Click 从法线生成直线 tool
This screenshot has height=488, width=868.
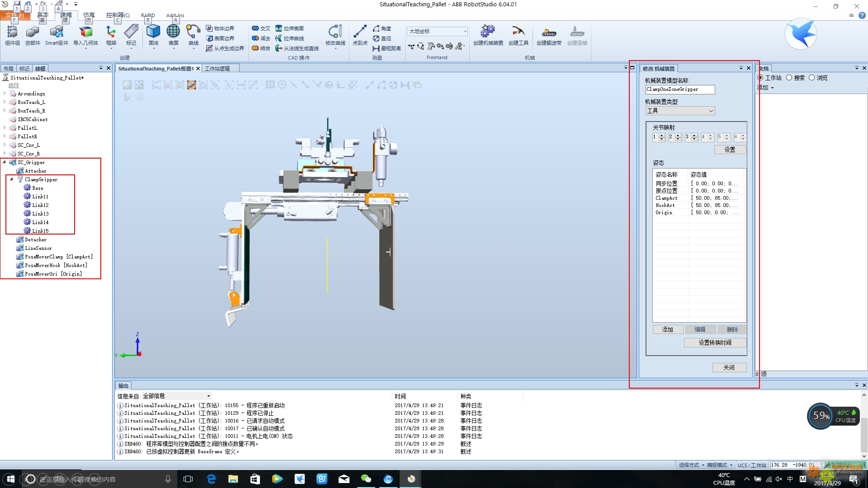click(297, 48)
